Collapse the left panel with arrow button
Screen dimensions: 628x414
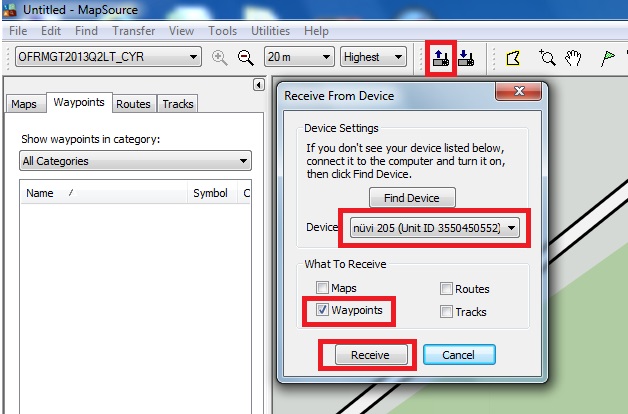pos(259,85)
